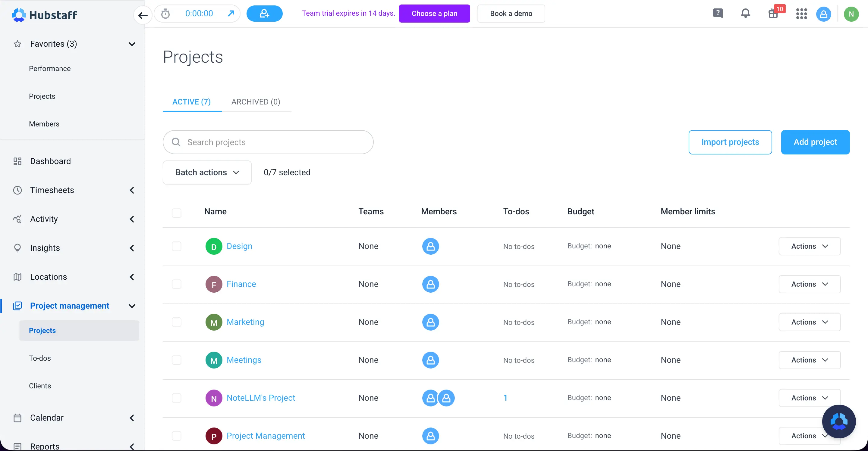Open Marketing project link

245,322
